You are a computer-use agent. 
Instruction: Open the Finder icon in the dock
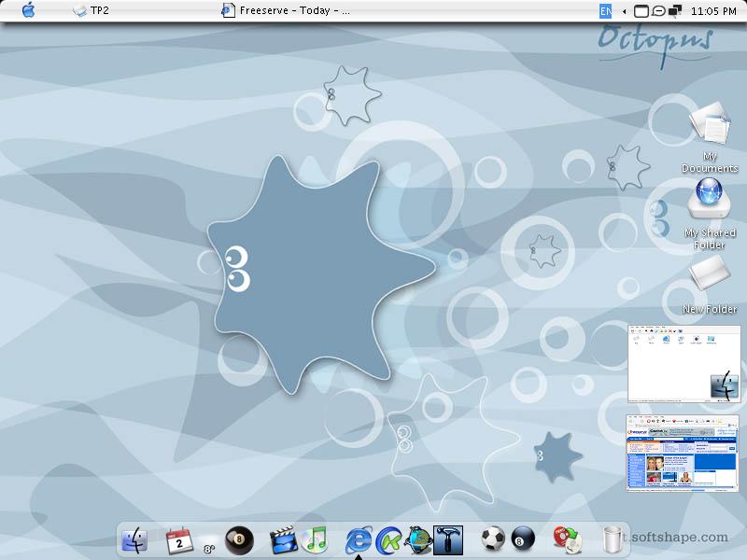[134, 540]
